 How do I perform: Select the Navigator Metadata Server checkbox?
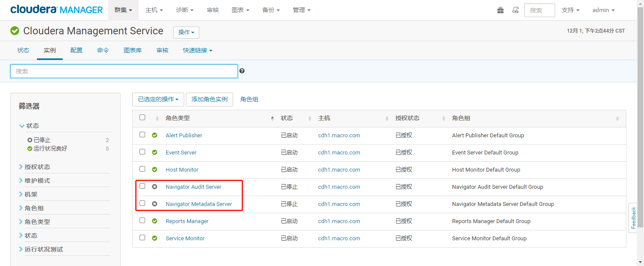(x=143, y=203)
